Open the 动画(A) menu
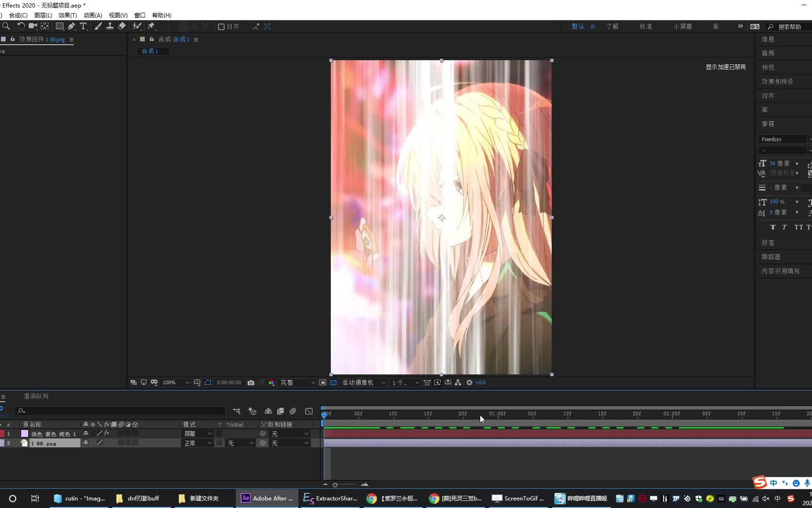The image size is (812, 508). (x=93, y=15)
